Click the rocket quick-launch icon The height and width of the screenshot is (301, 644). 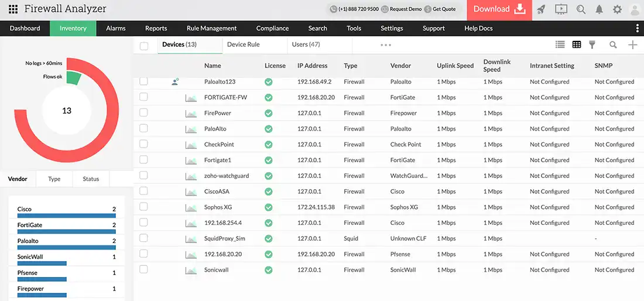pos(541,9)
